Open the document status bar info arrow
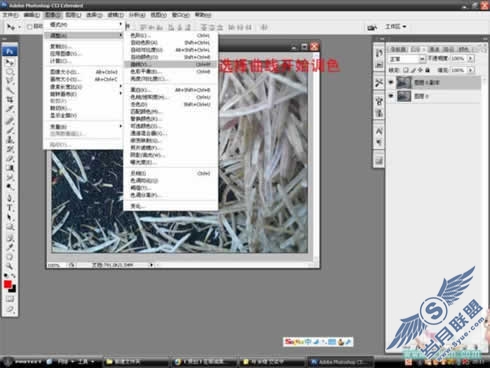Image resolution: width=490 pixels, height=368 pixels. (x=151, y=265)
